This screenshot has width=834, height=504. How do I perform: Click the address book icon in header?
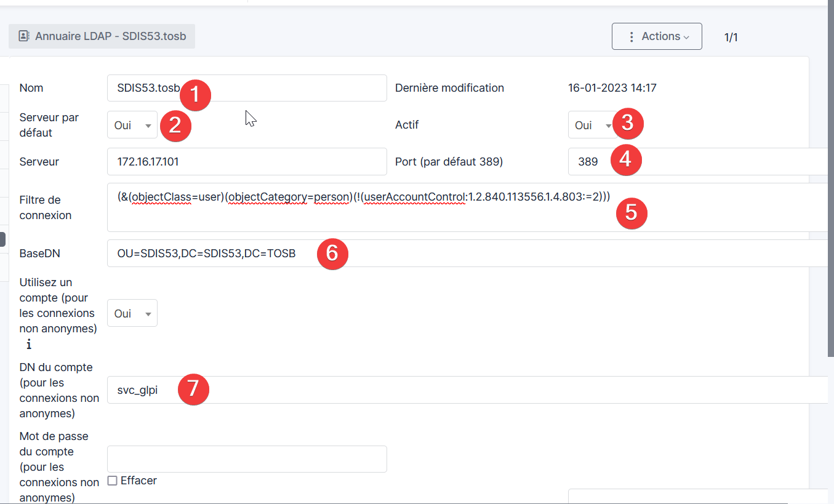pos(23,36)
